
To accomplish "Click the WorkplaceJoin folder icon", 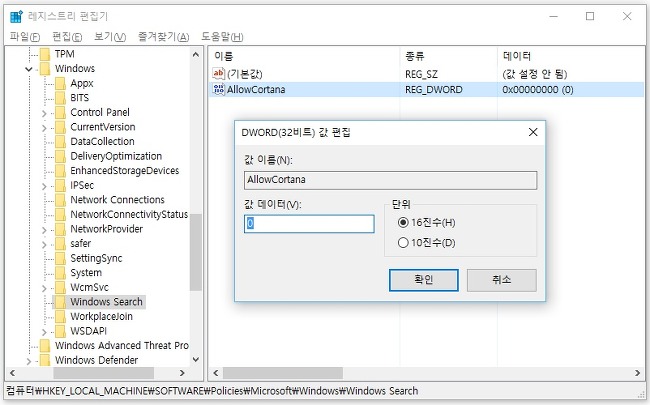I will [x=61, y=316].
